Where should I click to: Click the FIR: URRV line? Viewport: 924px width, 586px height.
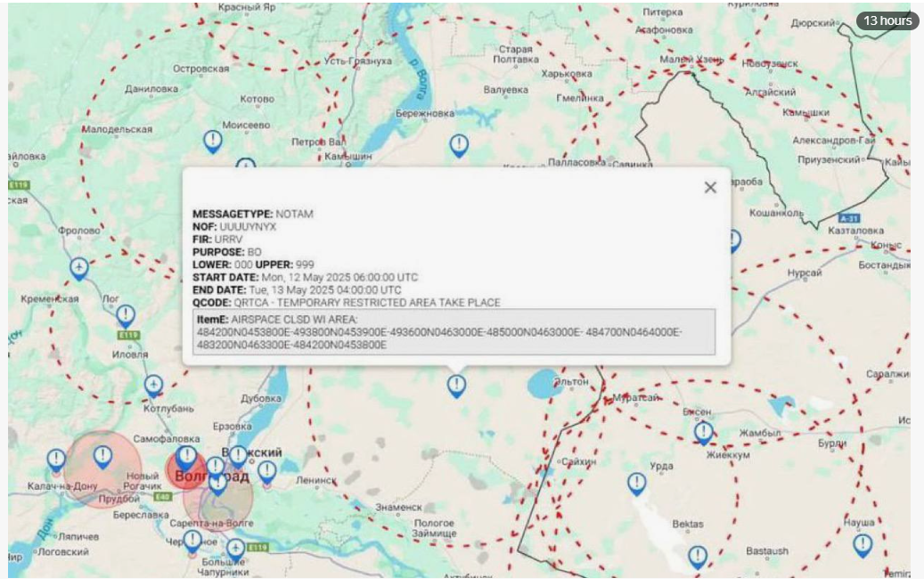[217, 239]
